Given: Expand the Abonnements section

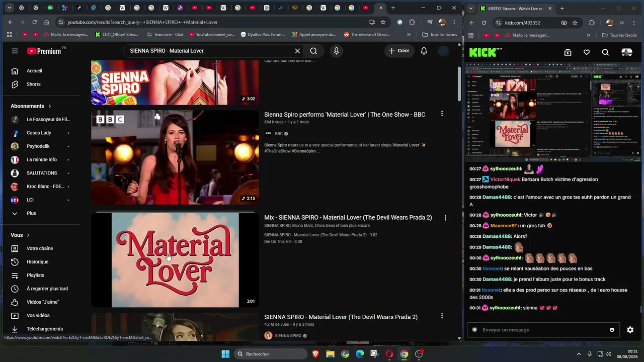Looking at the screenshot, I should [31, 106].
